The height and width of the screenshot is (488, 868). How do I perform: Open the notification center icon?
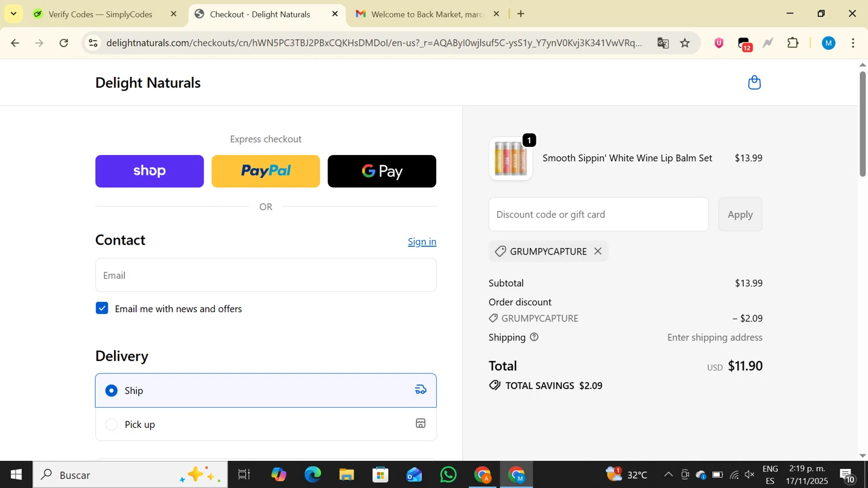[x=848, y=475]
